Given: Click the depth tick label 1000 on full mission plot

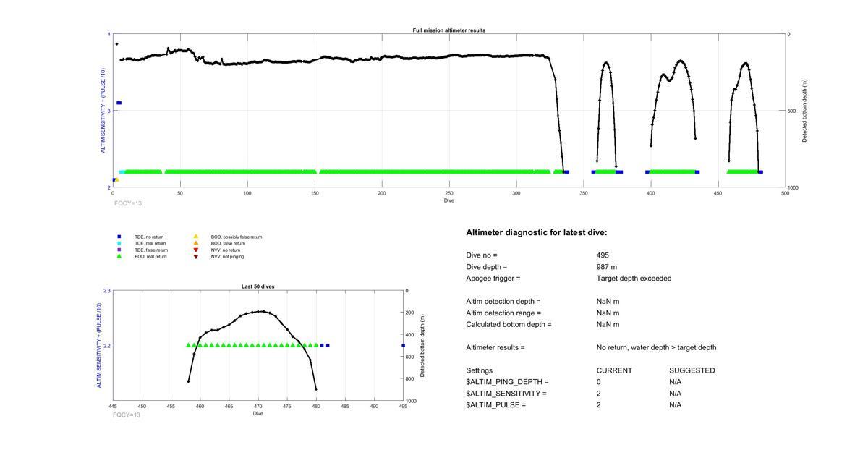Looking at the screenshot, I should point(793,187).
